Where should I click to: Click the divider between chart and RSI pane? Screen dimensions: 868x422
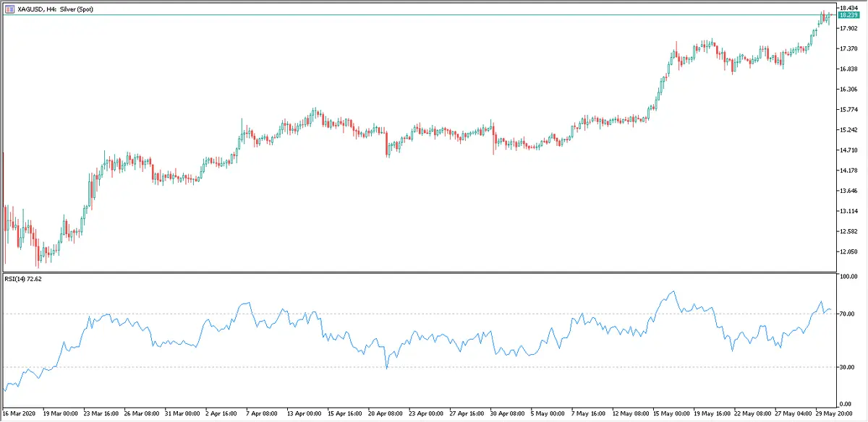tap(420, 272)
